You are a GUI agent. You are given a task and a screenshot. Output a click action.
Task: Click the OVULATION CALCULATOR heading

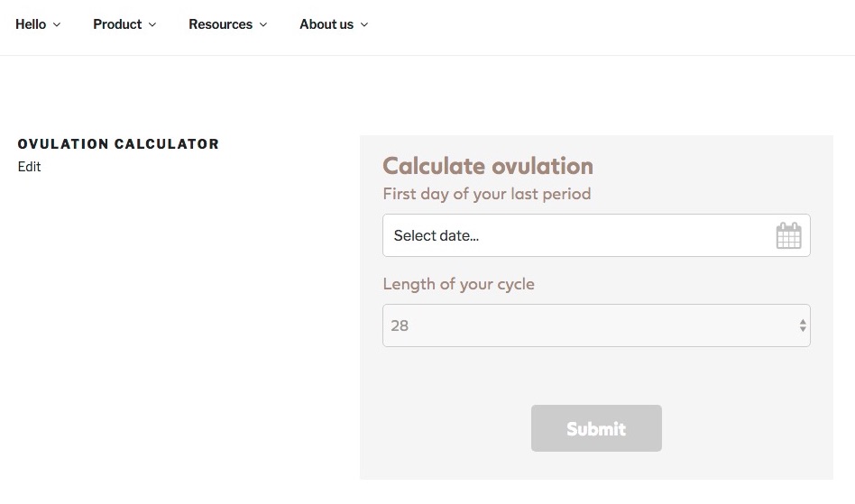(x=118, y=144)
